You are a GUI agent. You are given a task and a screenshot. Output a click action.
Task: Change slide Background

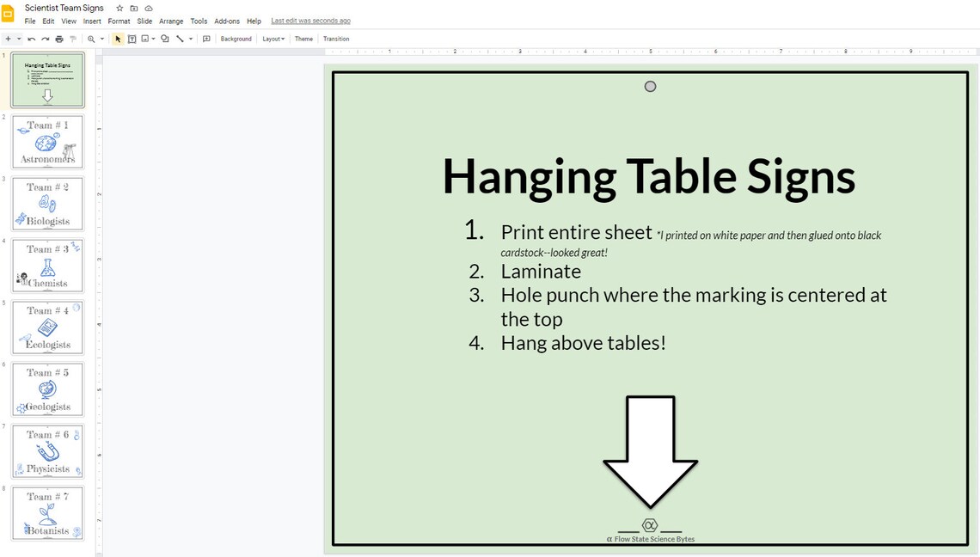click(x=236, y=39)
